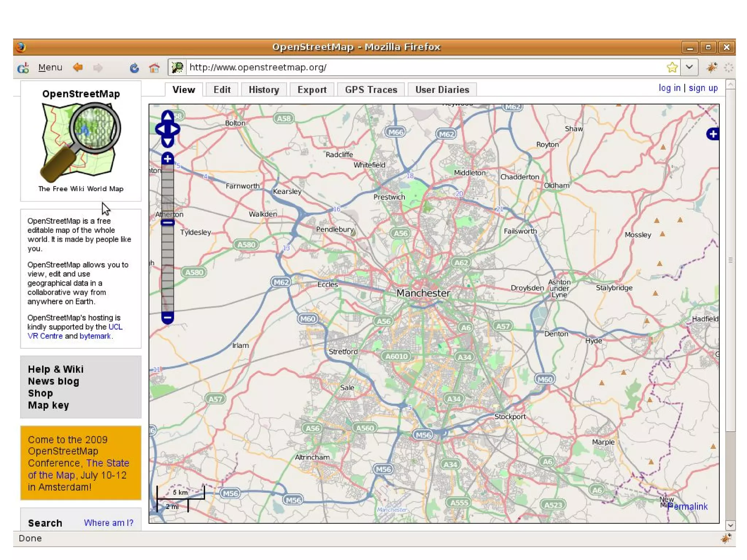Click the bug icon in the status bar
747x560 pixels.
coord(726,538)
